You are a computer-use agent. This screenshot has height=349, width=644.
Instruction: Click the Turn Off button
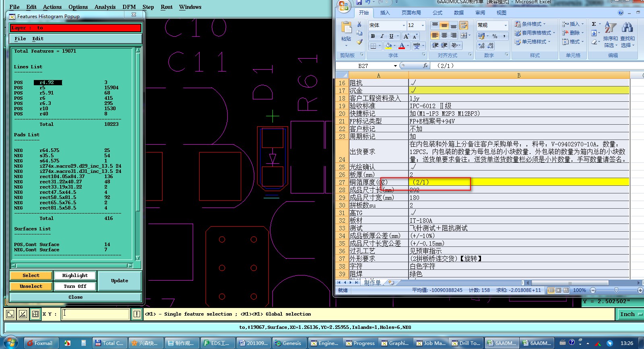coord(75,286)
